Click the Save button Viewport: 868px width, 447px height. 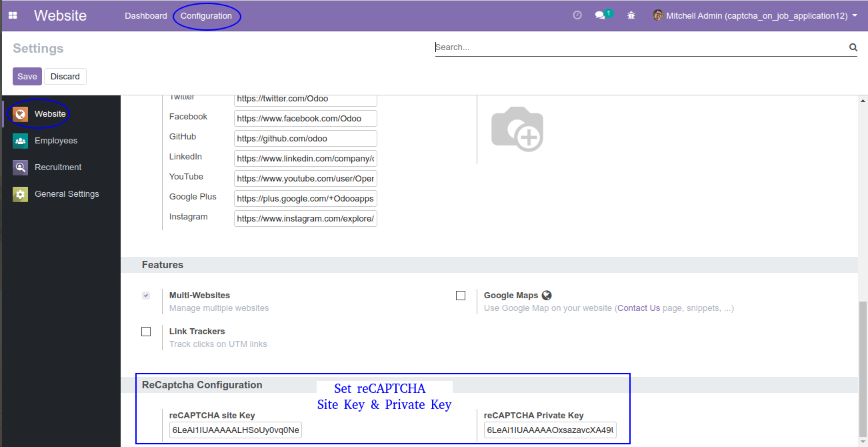(x=27, y=76)
